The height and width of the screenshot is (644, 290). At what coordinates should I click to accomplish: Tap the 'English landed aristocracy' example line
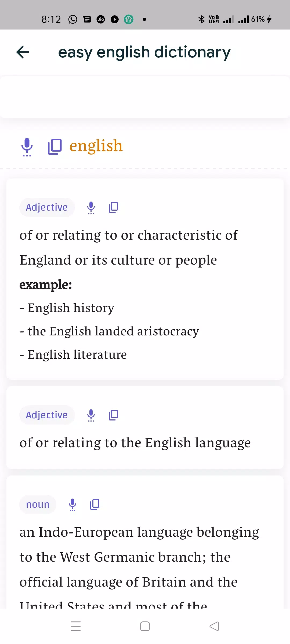[109, 331]
